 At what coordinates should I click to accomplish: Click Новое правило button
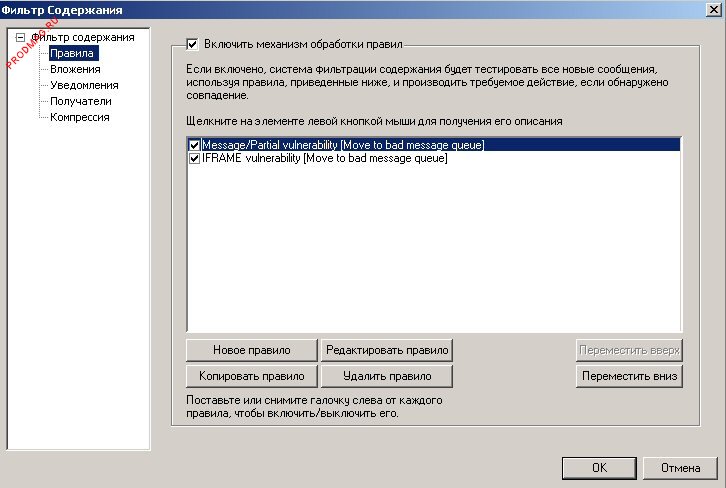click(251, 350)
